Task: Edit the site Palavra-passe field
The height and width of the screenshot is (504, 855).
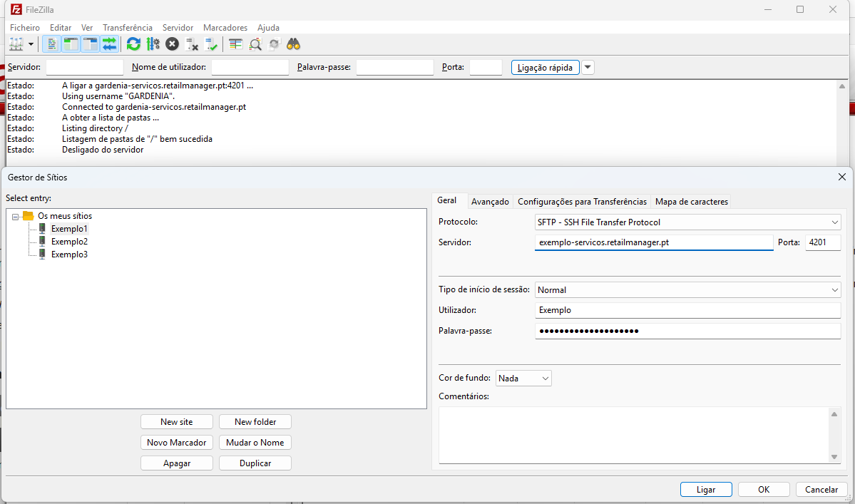Action: point(688,331)
